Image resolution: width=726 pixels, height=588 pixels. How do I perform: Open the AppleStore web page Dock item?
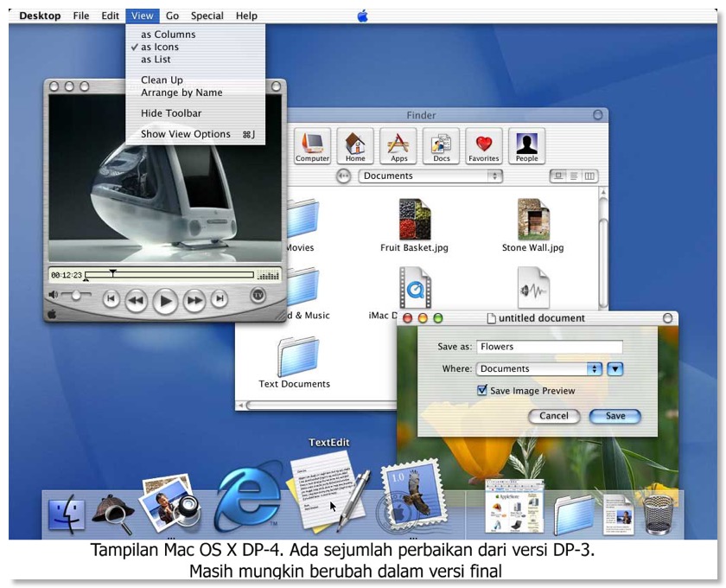pyautogui.click(x=514, y=506)
